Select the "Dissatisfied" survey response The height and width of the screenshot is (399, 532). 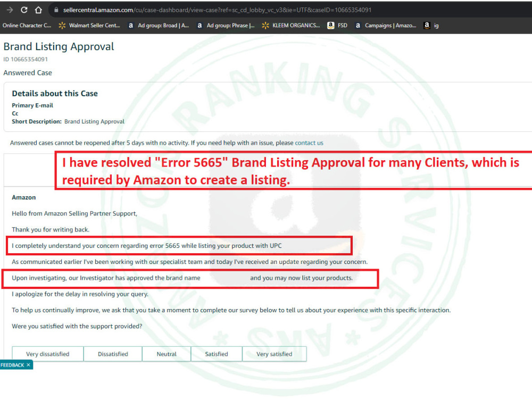[113, 353]
